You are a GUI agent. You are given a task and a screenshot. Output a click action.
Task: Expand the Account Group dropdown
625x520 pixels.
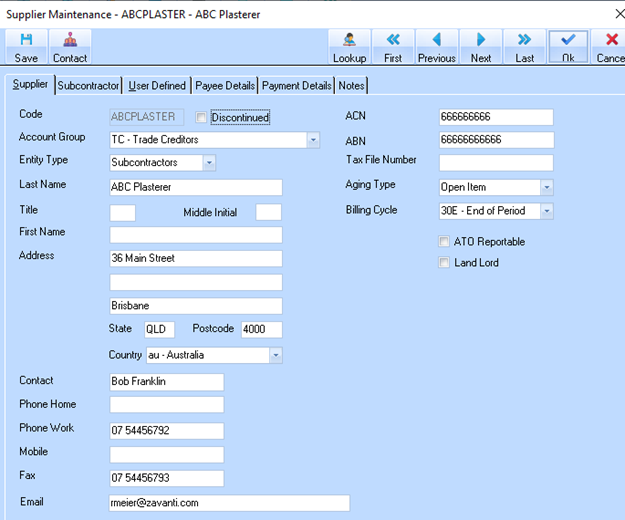point(313,140)
